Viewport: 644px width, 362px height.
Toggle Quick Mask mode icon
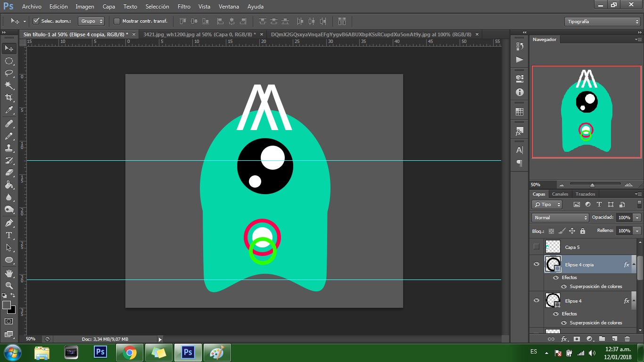[x=9, y=321]
